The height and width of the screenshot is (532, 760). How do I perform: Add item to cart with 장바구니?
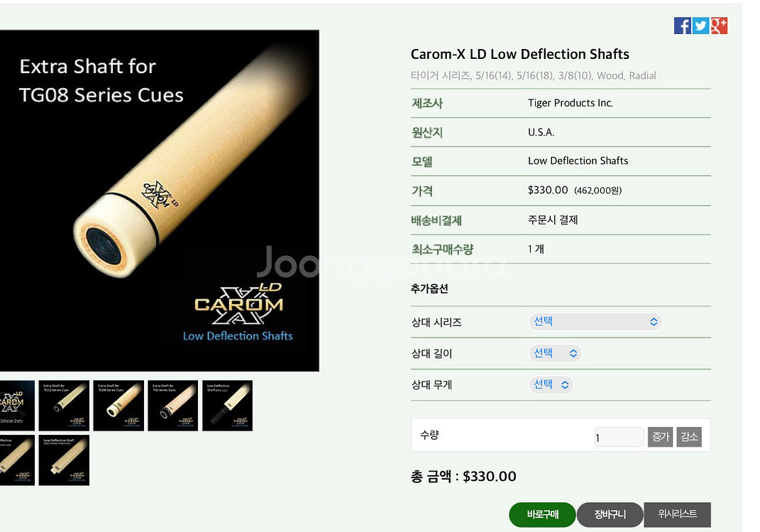point(610,514)
